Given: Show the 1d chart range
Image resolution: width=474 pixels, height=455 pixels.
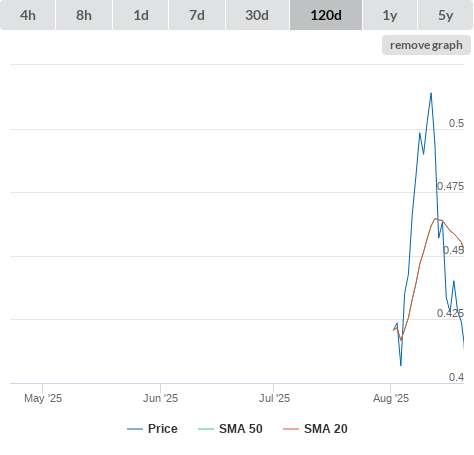Looking at the screenshot, I should coord(141,15).
